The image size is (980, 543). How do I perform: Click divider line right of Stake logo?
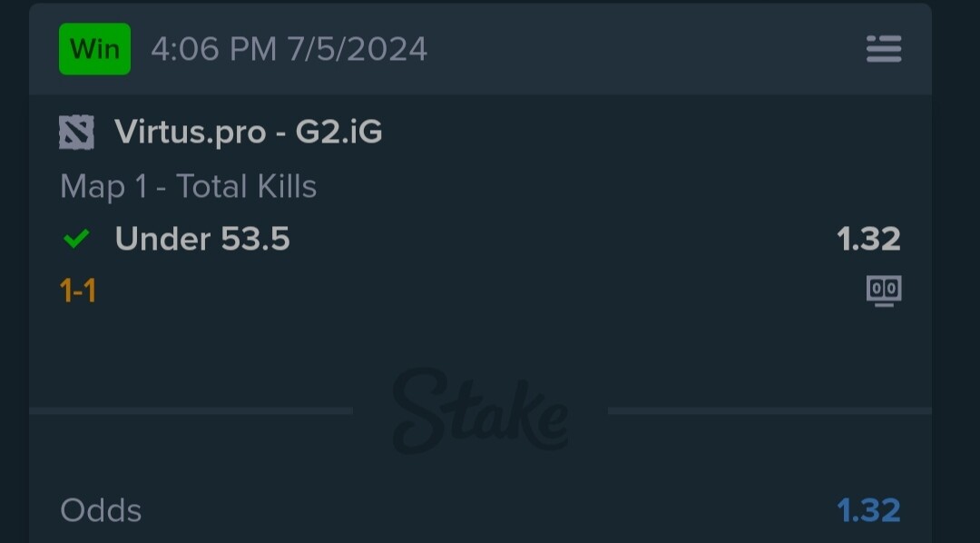click(770, 411)
